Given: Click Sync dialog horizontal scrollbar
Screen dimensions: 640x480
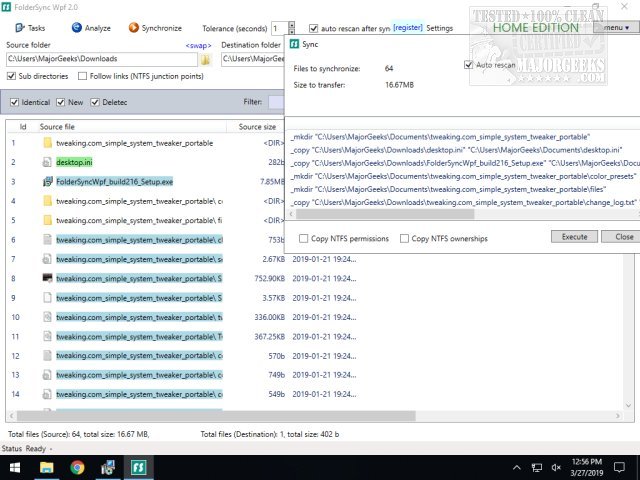Looking at the screenshot, I should click(x=385, y=214).
